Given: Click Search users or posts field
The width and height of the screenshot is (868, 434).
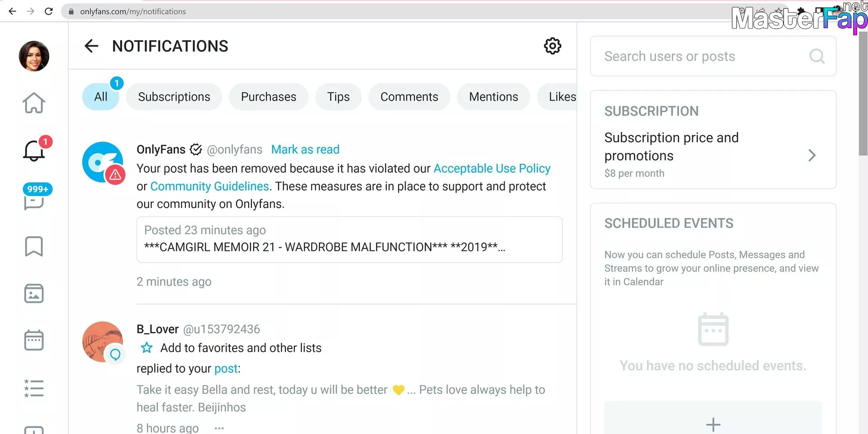Looking at the screenshot, I should [x=713, y=56].
